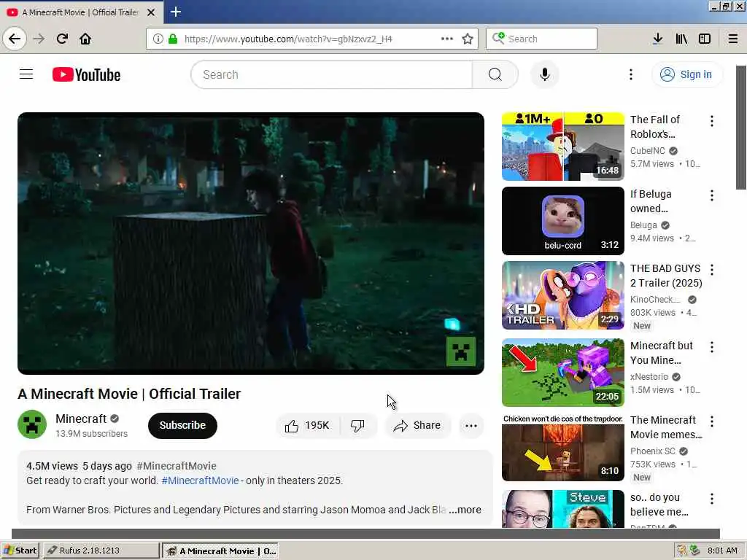This screenshot has width=747, height=560.
Task: Open THE BAD GUYS 2 Trailer (2025) title
Action: (x=666, y=276)
